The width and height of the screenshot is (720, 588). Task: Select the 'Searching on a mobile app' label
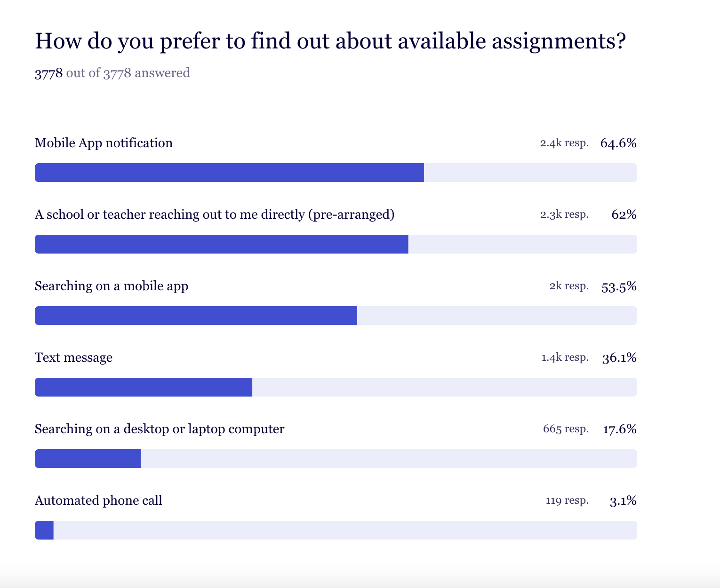point(112,286)
